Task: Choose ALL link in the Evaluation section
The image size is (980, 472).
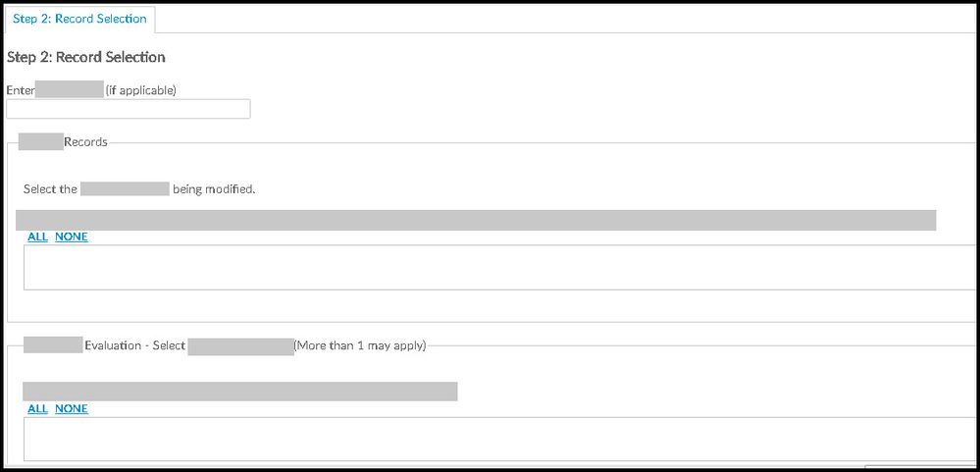Action: click(x=37, y=408)
